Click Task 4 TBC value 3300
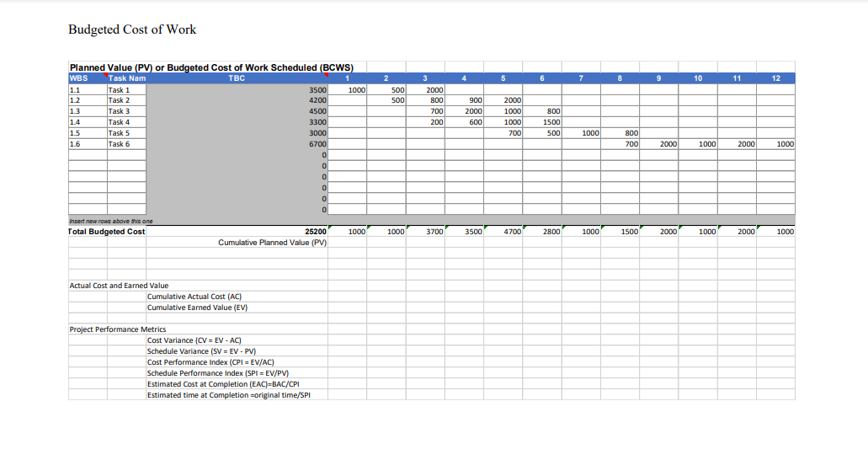868x460 pixels. [317, 122]
